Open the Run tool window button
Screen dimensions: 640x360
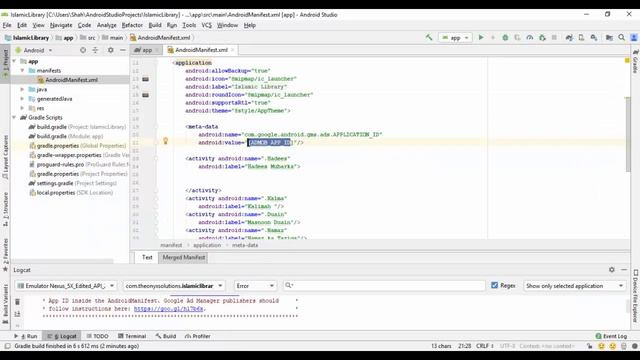pyautogui.click(x=26, y=336)
